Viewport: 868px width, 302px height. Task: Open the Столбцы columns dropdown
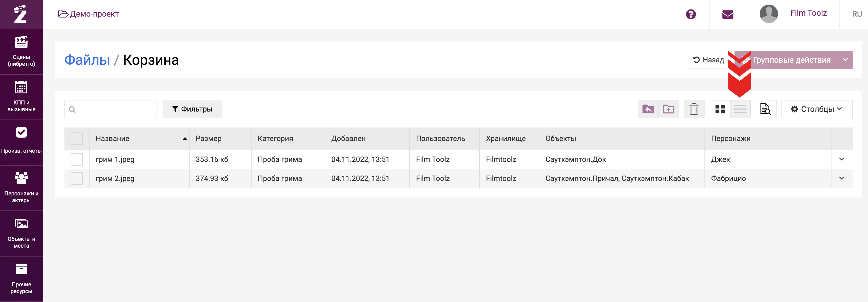(816, 109)
